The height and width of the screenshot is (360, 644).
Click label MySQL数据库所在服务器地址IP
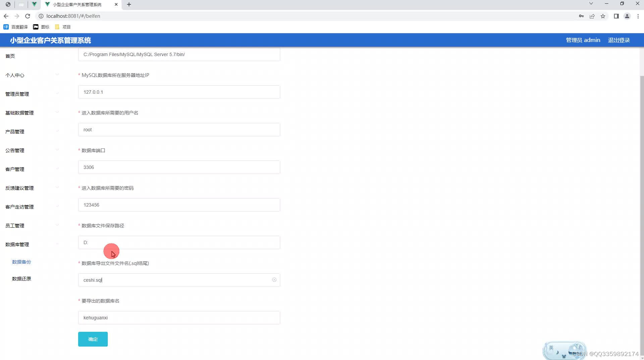pos(115,75)
